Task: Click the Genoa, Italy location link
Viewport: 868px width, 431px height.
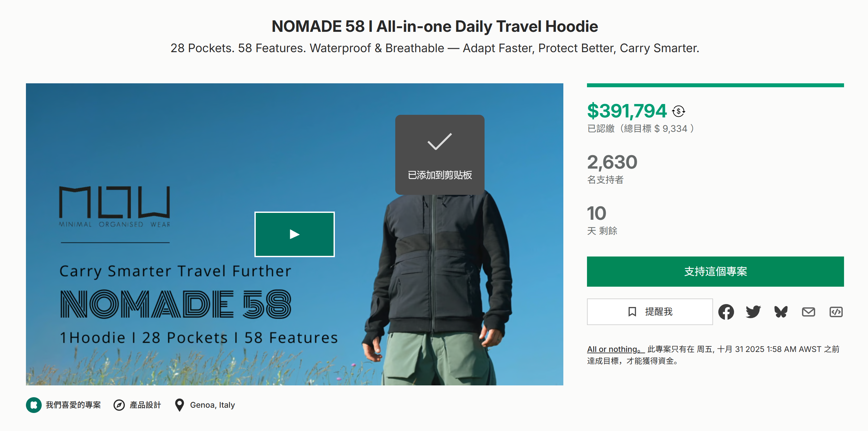Action: [x=212, y=405]
